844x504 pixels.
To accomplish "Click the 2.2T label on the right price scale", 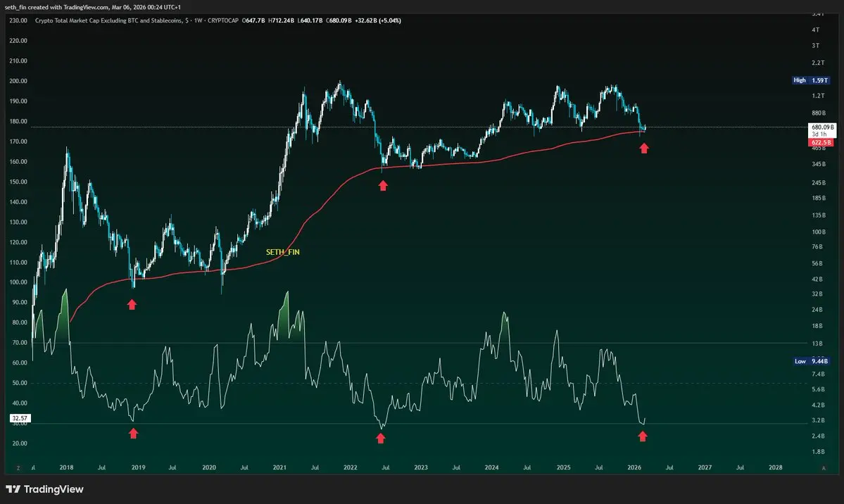I will coord(818,63).
